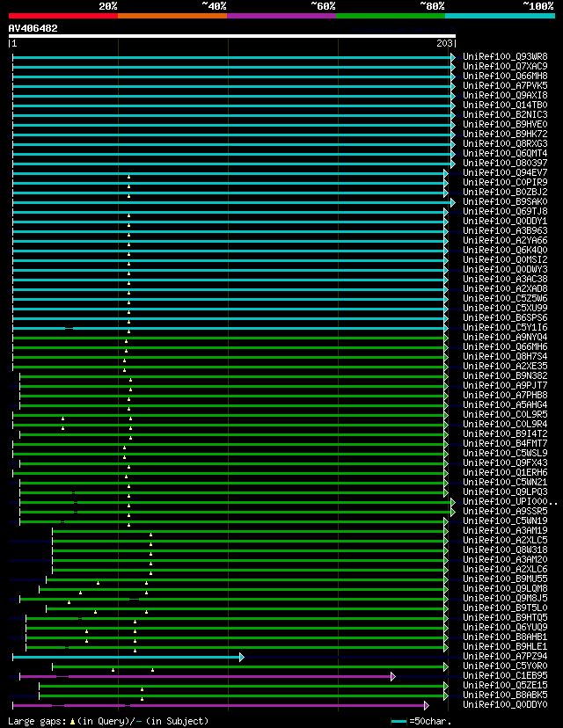Click the red 20% color legend segment
This screenshot has width=563, height=728.
(x=63, y=16)
